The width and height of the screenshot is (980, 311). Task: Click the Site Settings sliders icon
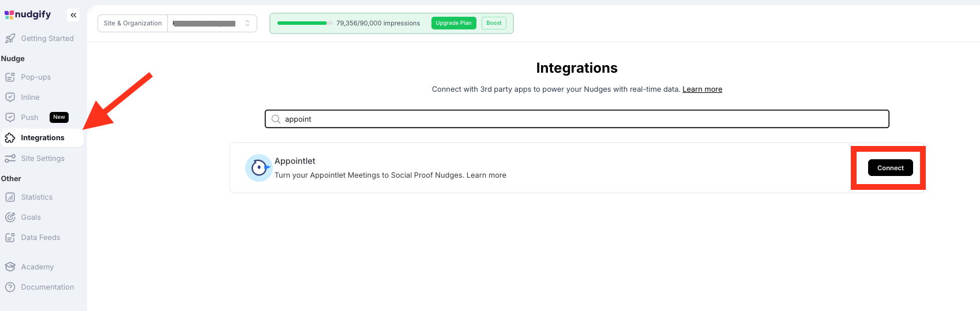coord(10,159)
